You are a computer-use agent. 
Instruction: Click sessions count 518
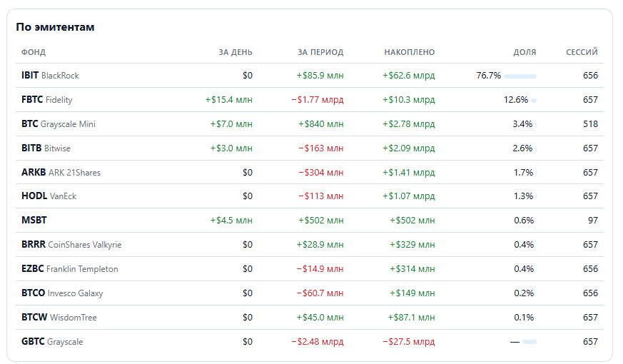(590, 124)
